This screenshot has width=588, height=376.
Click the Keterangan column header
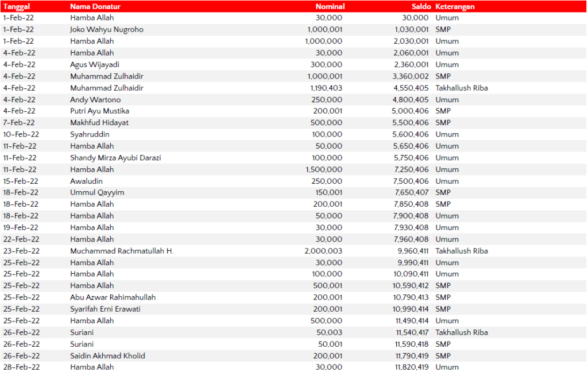click(455, 6)
